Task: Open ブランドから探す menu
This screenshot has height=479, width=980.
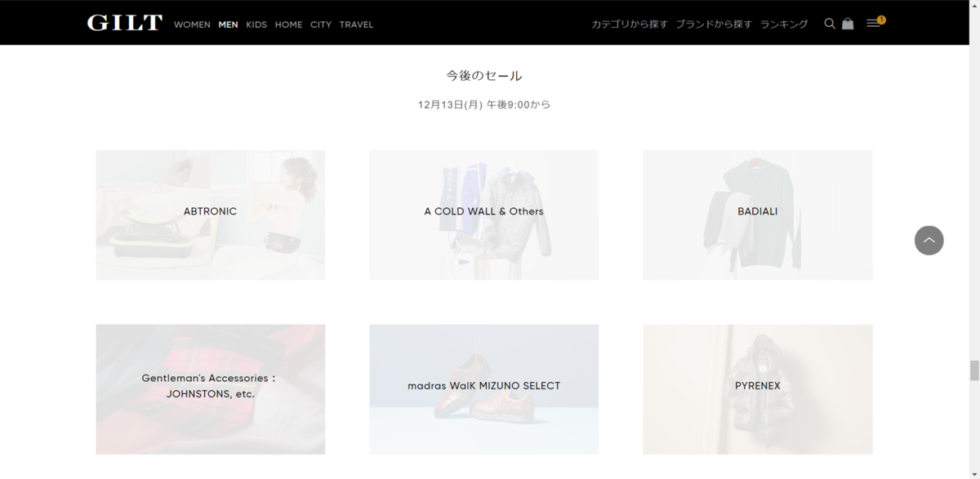Action: pos(714,24)
